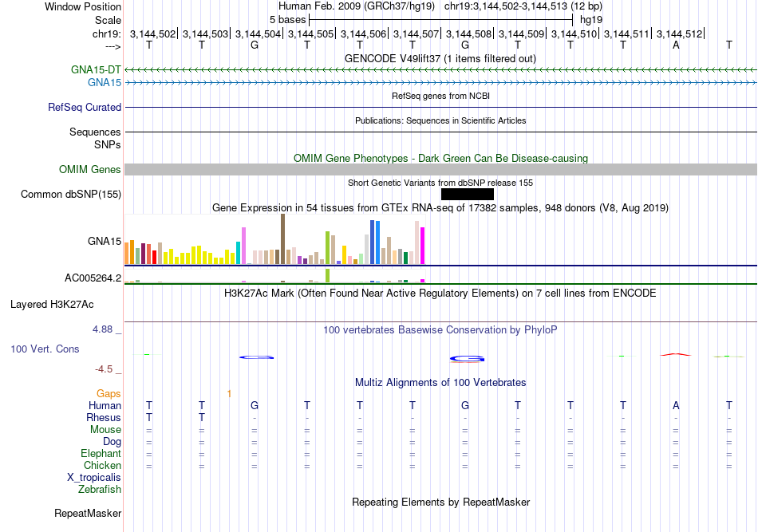The image size is (758, 532).
Task: Click chr19:3,144,502-3,144,513 (12 bp) position text
Action: [523, 6]
